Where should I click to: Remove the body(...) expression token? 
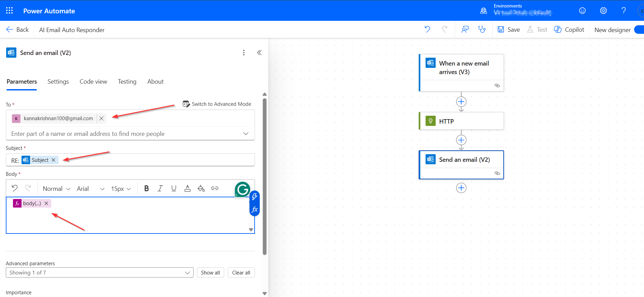pos(46,203)
